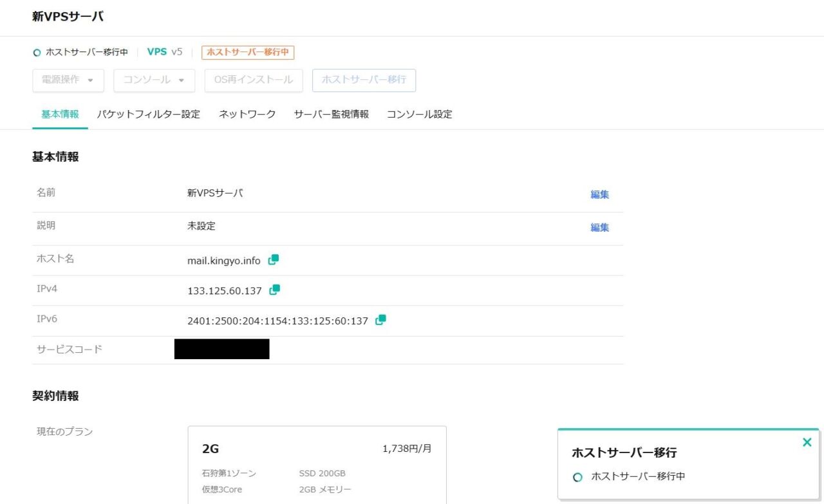The image size is (824, 504).
Task: Click the ホストサーバー移行 button
Action: (x=364, y=80)
